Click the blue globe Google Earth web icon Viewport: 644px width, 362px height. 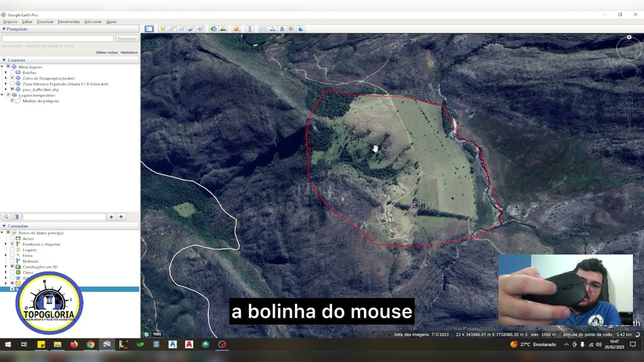(301, 29)
